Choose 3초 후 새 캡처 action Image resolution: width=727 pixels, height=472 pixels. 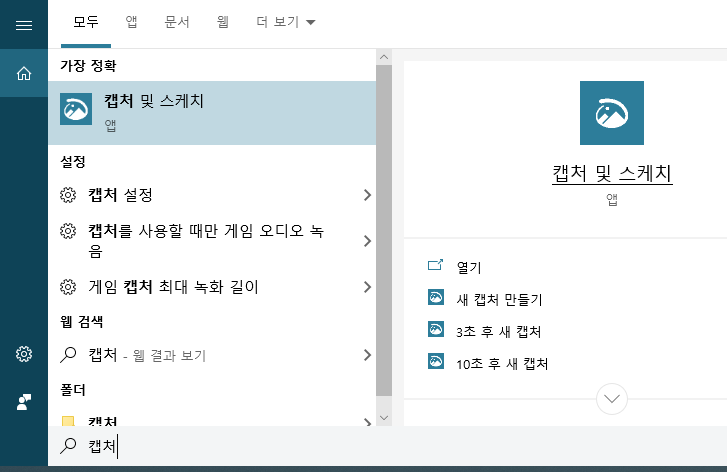click(x=499, y=331)
